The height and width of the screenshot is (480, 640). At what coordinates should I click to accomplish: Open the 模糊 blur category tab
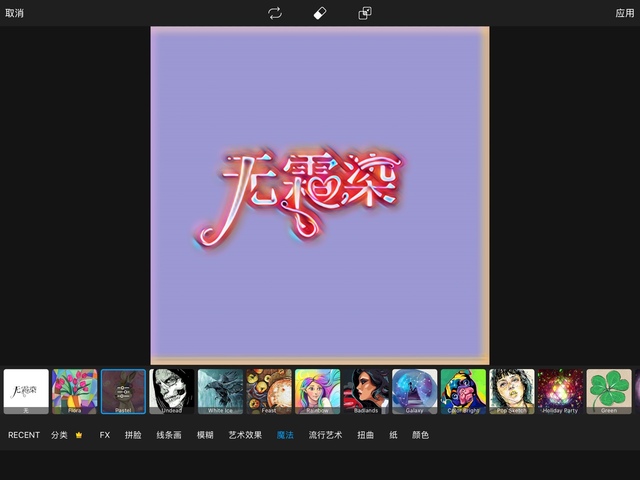(205, 436)
